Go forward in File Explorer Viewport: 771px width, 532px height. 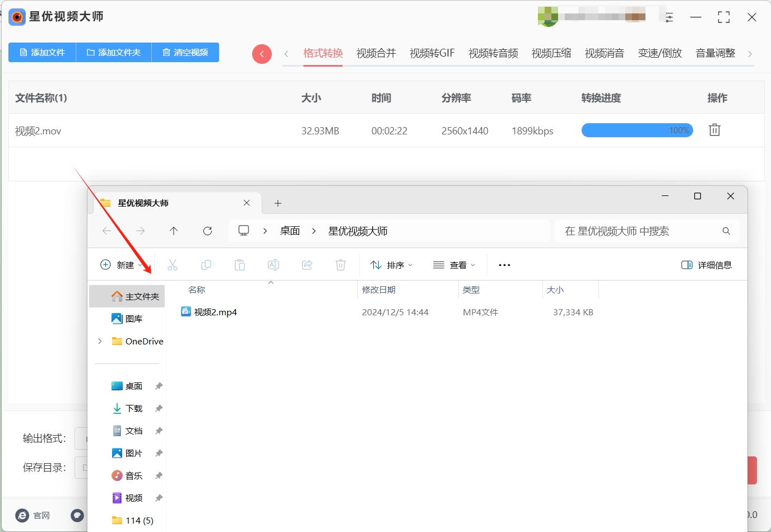click(x=140, y=231)
